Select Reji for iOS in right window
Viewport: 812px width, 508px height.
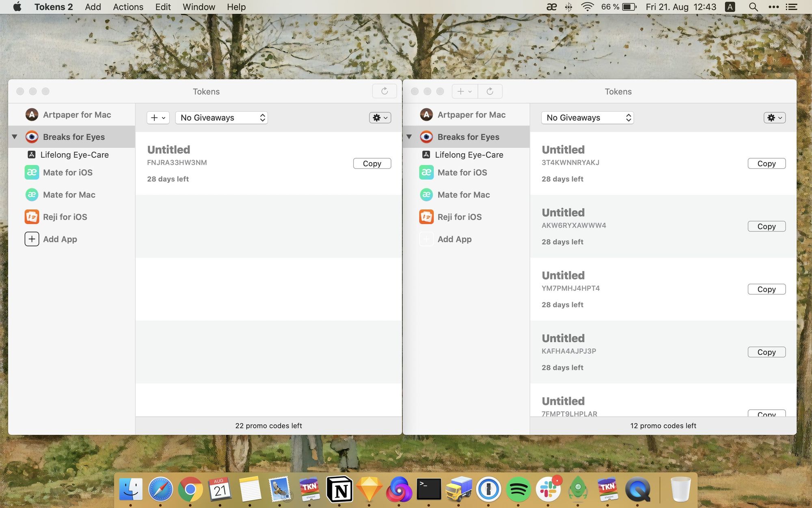[x=466, y=217]
